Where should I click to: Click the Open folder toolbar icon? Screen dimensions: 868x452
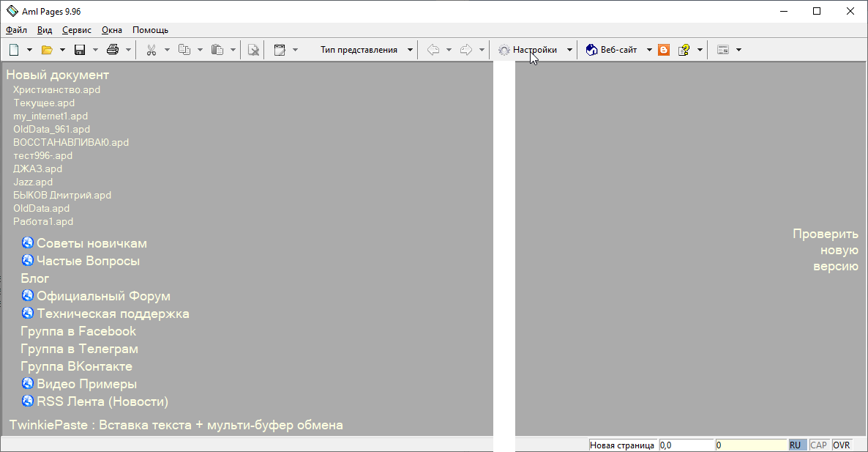[47, 50]
